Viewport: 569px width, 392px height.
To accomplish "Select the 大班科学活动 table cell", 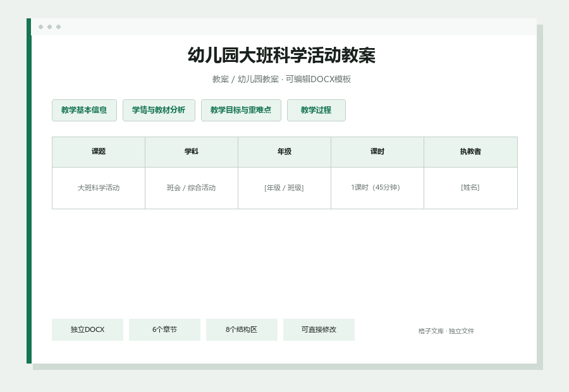I will [99, 188].
